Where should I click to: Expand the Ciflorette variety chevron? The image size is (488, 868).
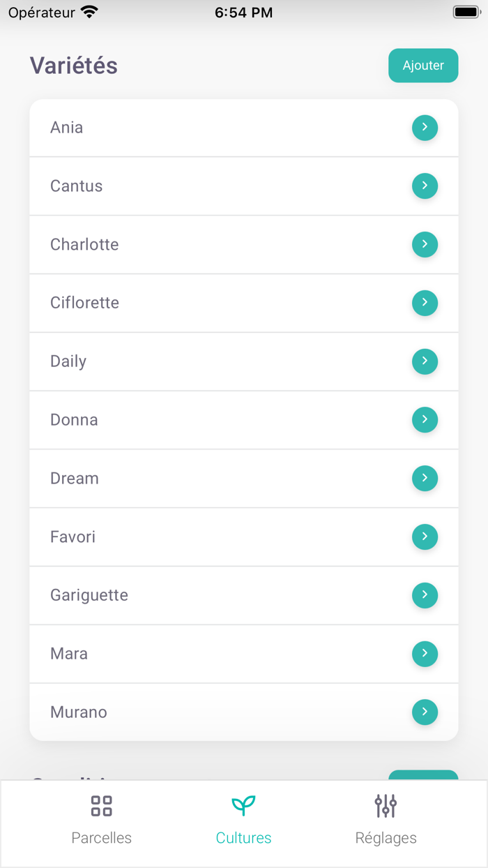[425, 303]
